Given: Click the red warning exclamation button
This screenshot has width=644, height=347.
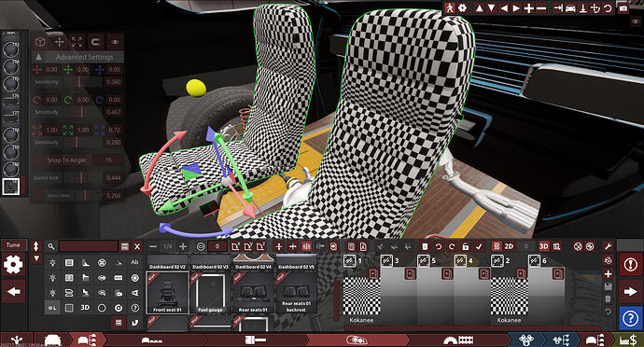Looking at the screenshot, I should (x=630, y=265).
